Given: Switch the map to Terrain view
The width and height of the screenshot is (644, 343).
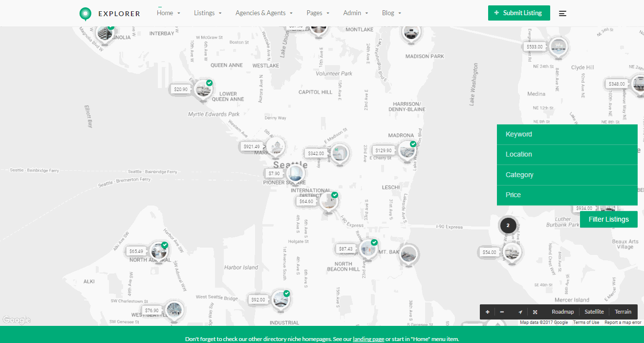Looking at the screenshot, I should coord(623,312).
